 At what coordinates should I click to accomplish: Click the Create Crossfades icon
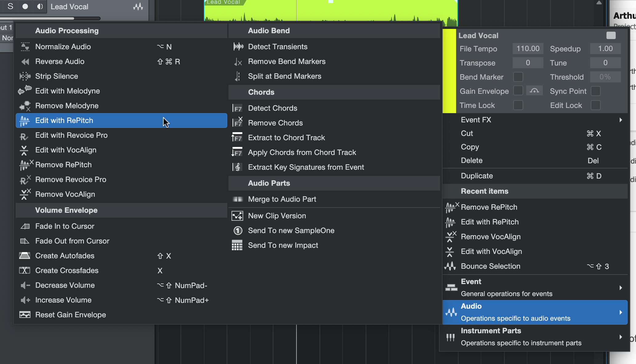(25, 271)
